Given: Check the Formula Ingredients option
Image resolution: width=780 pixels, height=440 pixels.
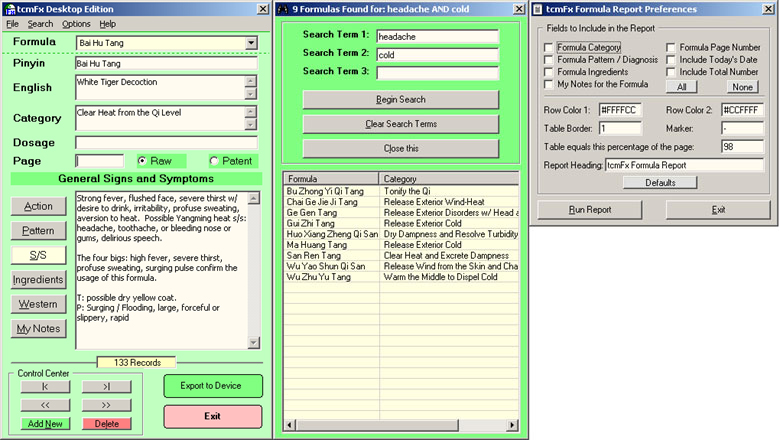Looking at the screenshot, I should pyautogui.click(x=548, y=72).
